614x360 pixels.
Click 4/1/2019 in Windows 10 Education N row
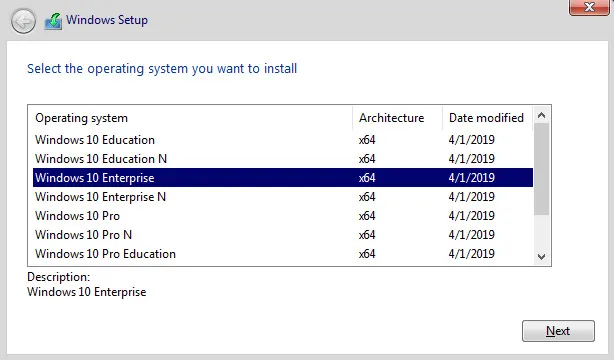[471, 159]
